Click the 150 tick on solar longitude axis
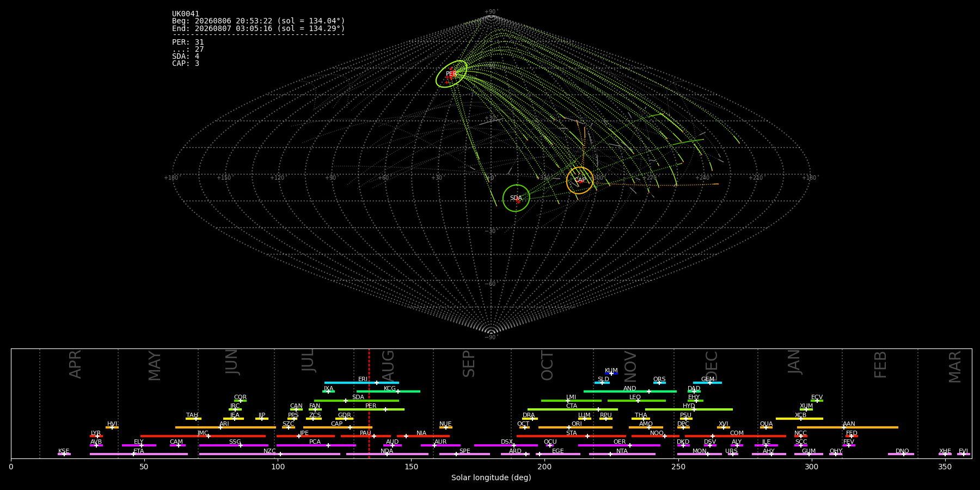The height and width of the screenshot is (490, 980). pos(411,467)
